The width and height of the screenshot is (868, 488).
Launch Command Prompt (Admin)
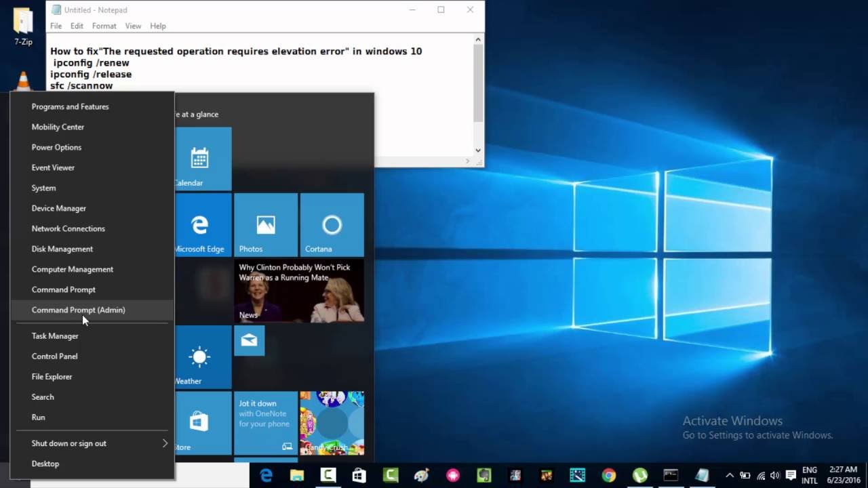(92, 310)
